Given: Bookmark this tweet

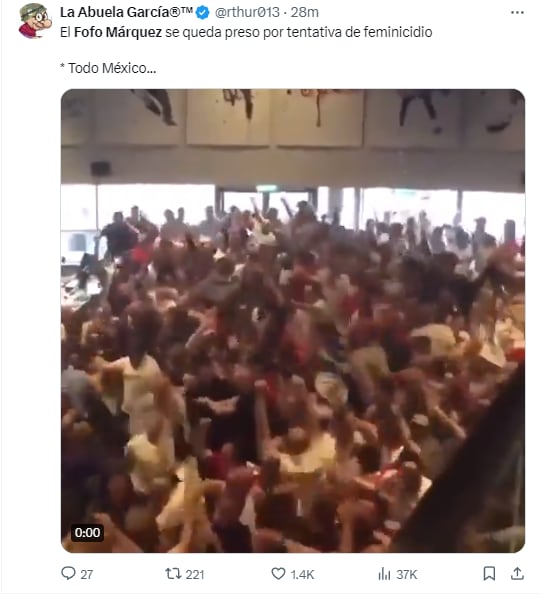Looking at the screenshot, I should [489, 574].
